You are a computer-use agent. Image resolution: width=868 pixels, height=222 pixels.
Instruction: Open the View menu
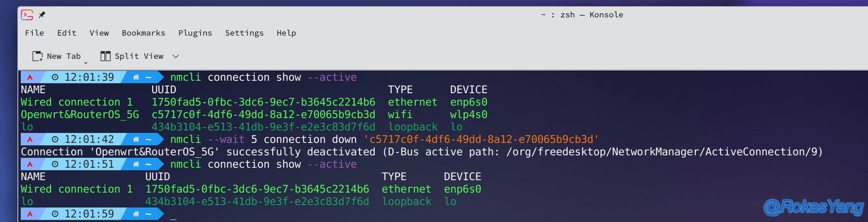click(99, 33)
